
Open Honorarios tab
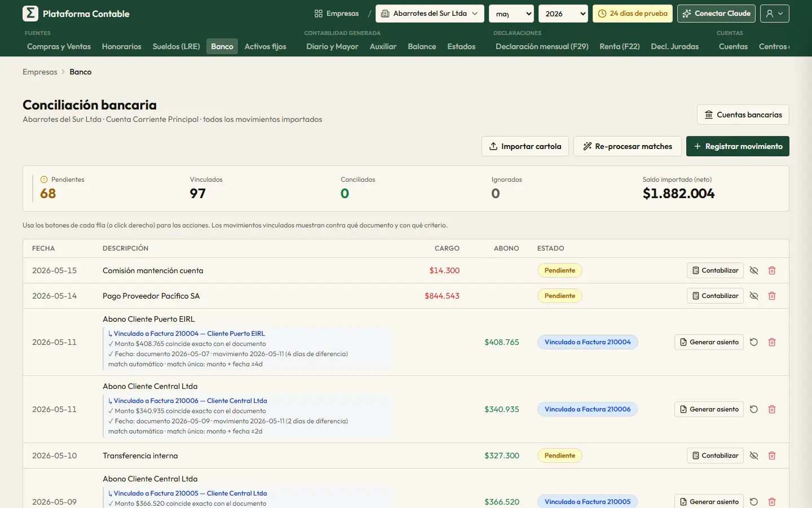(121, 46)
